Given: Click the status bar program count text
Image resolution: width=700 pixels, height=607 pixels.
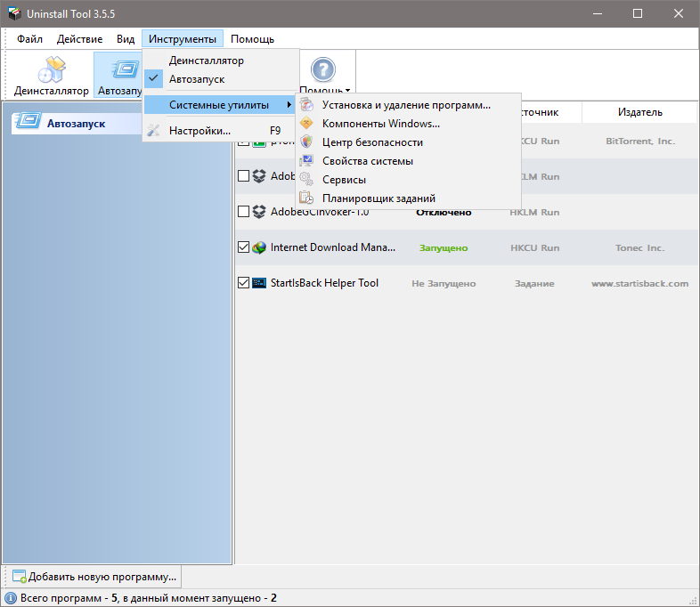Looking at the screenshot, I should pos(148,598).
